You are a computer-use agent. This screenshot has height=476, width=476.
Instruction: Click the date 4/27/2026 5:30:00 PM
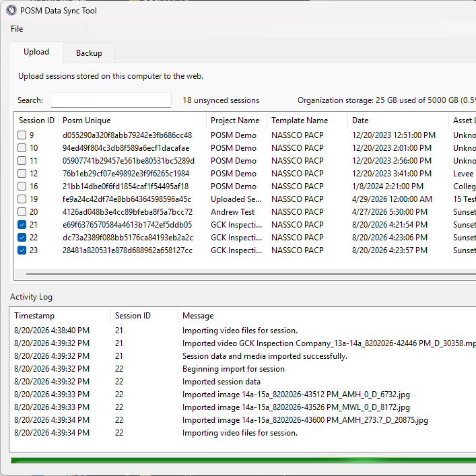389,212
